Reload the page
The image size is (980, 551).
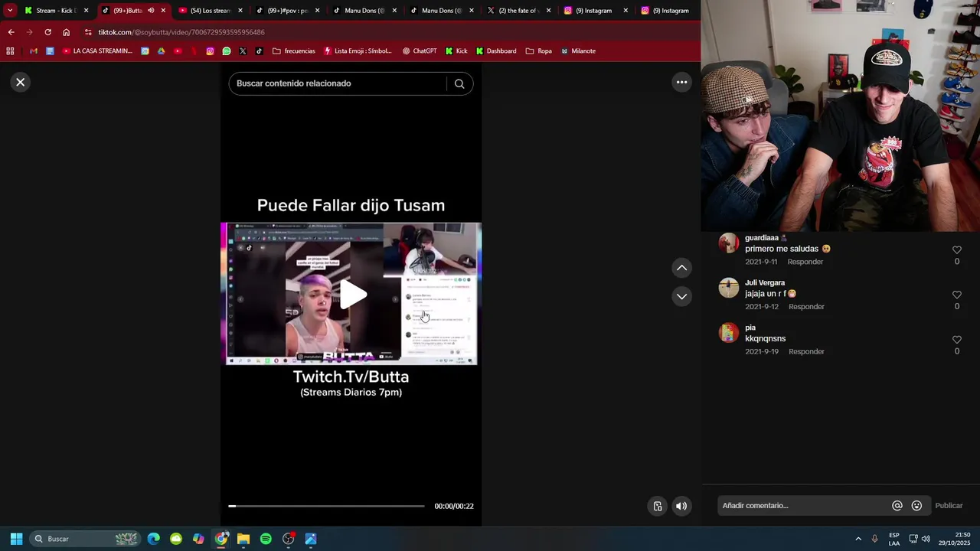[x=47, y=32]
